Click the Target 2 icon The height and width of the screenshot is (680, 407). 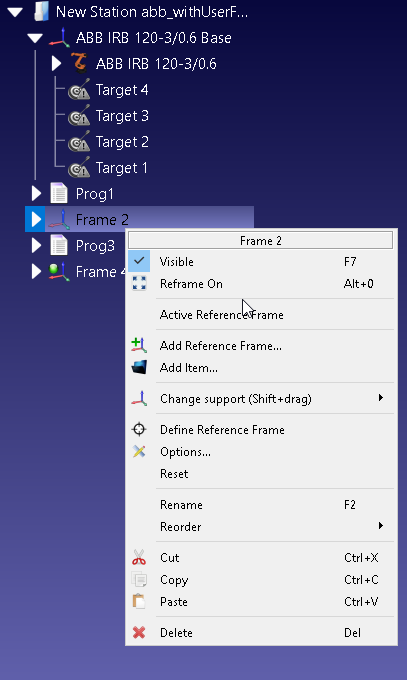(79, 141)
